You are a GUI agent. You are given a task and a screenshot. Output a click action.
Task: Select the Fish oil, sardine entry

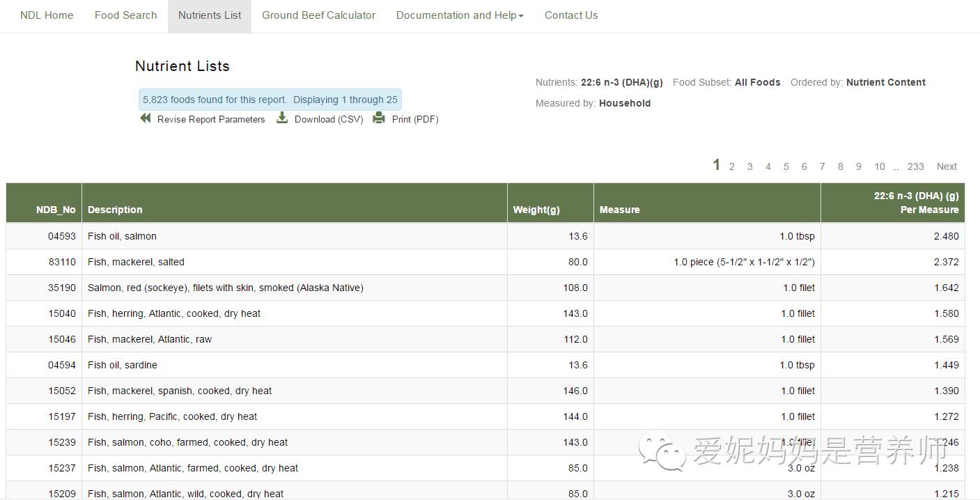tap(123, 365)
